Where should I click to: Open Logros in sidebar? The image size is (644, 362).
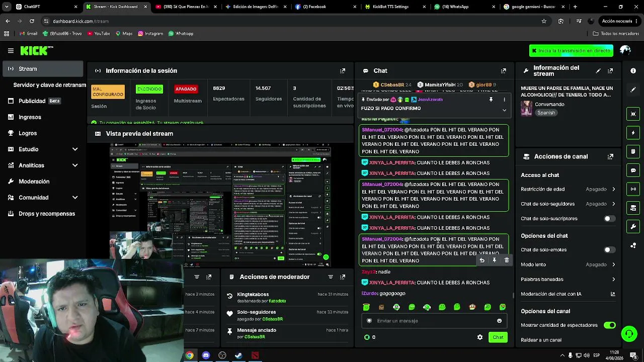click(x=43, y=133)
